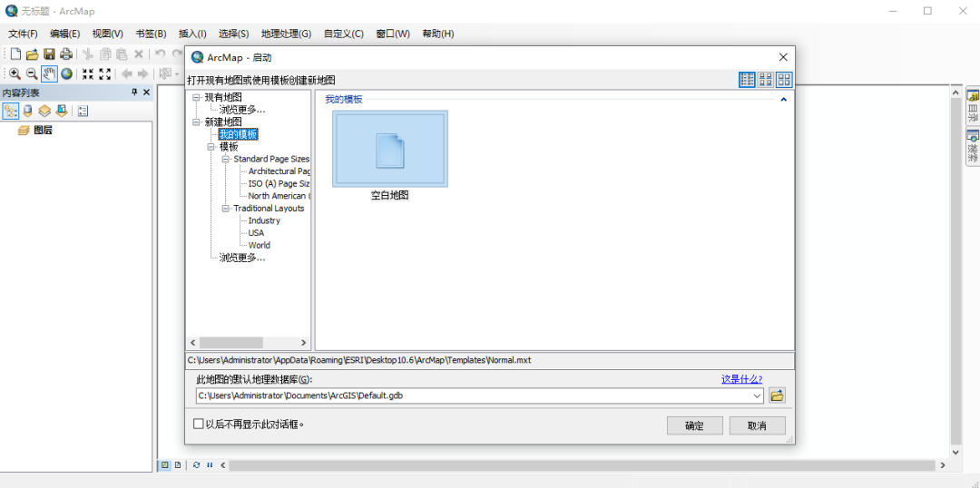Image resolution: width=980 pixels, height=488 pixels.
Task: Collapse the Standard Page Sizes node
Action: click(x=226, y=159)
